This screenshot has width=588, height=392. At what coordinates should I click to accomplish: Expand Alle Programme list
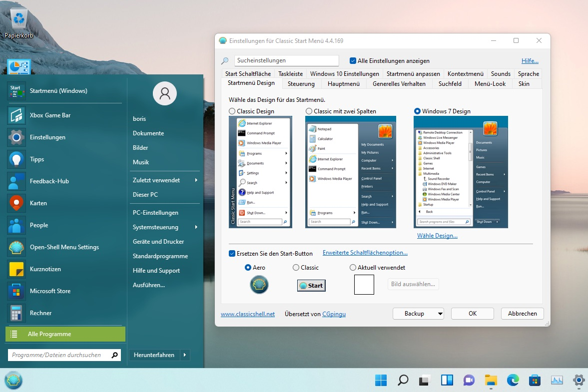click(x=65, y=334)
